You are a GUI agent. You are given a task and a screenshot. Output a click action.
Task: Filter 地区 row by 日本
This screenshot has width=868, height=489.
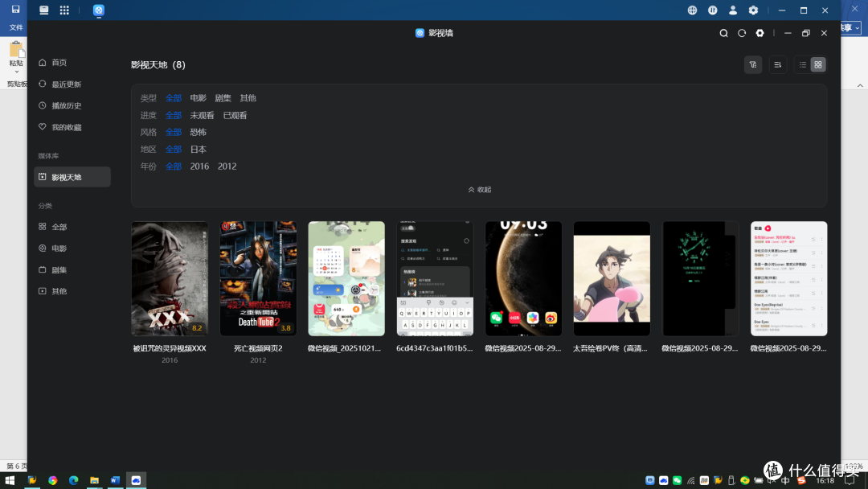(199, 150)
